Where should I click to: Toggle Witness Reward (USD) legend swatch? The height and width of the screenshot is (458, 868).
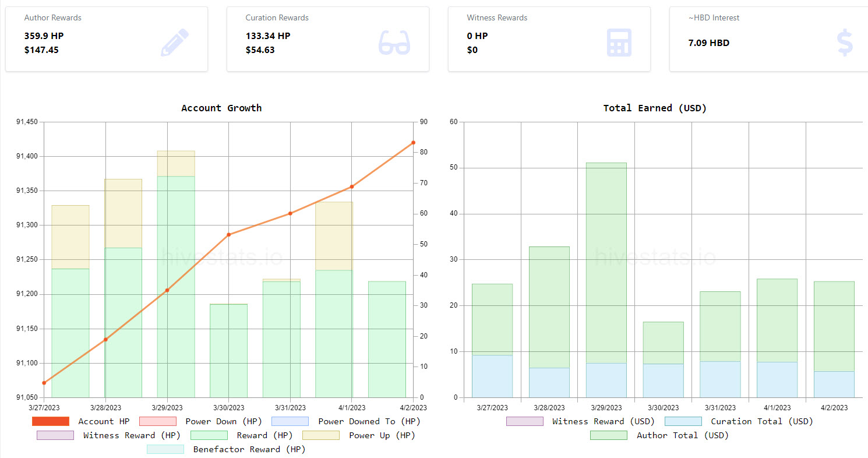coord(524,421)
